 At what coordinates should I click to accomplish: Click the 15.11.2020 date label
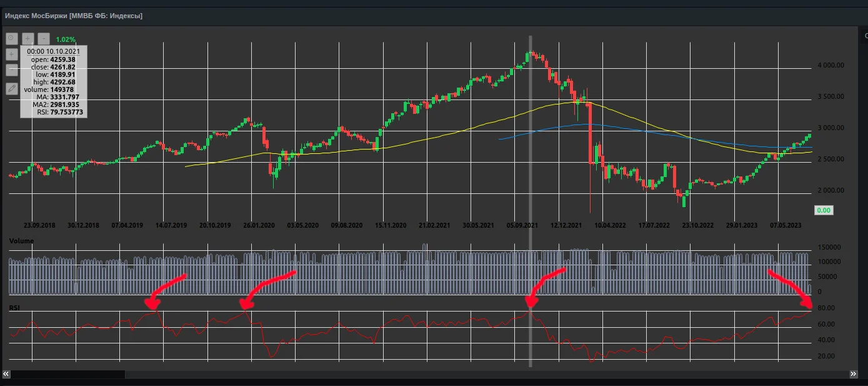391,225
